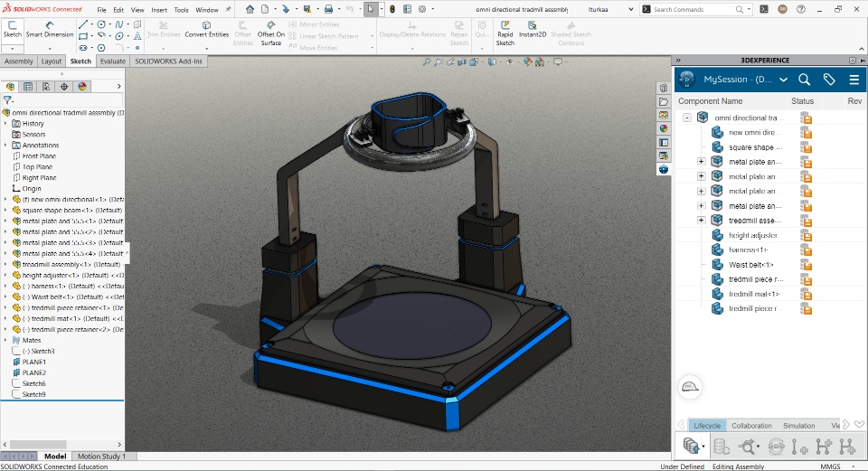Click the Convert Entities tool

tap(207, 29)
